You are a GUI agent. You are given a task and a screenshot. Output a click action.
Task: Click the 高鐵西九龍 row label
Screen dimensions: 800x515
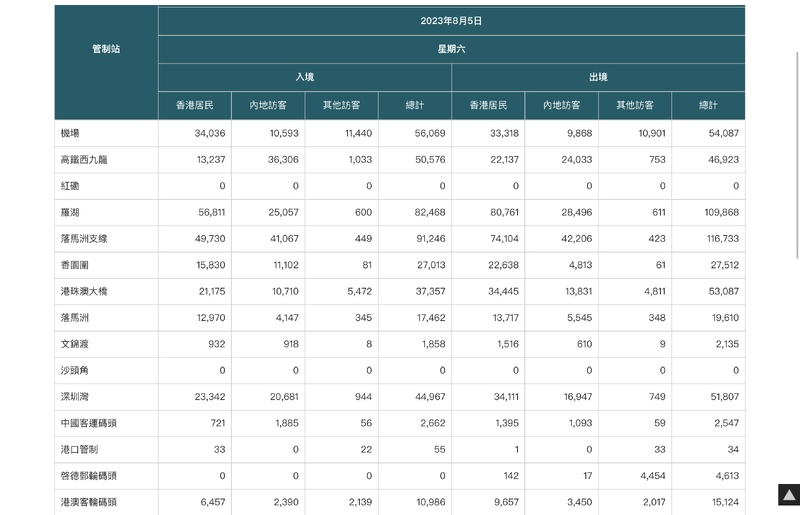click(x=84, y=160)
